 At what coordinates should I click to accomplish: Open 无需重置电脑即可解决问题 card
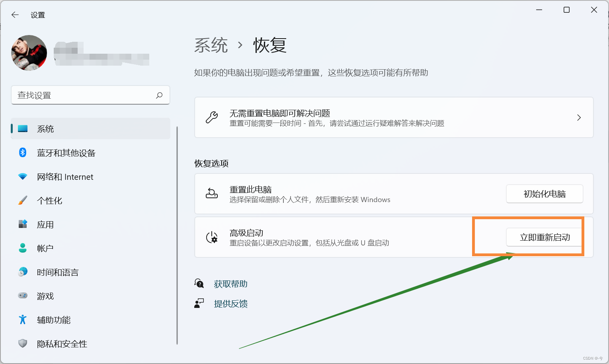[x=394, y=117]
